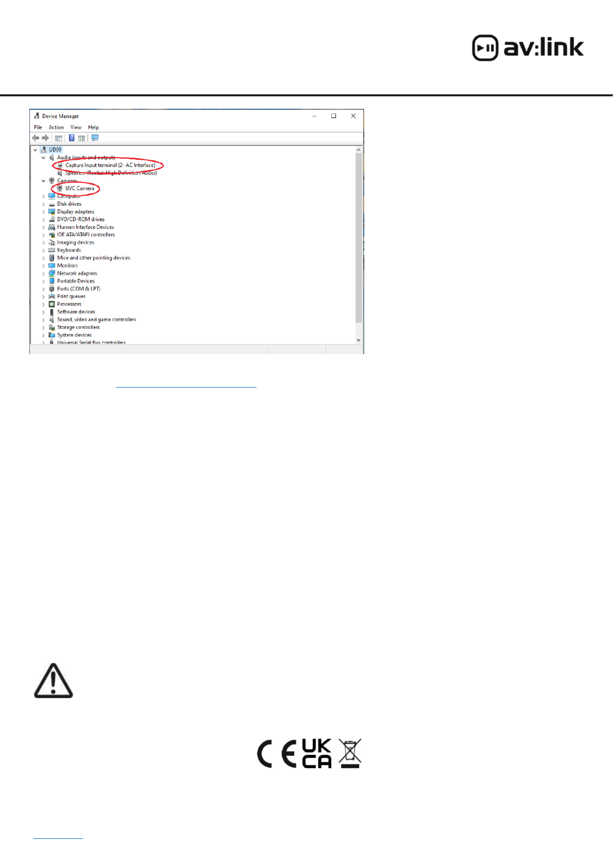Click the scrollbar down arrow in device list
The height and width of the screenshot is (868, 613).
click(359, 340)
